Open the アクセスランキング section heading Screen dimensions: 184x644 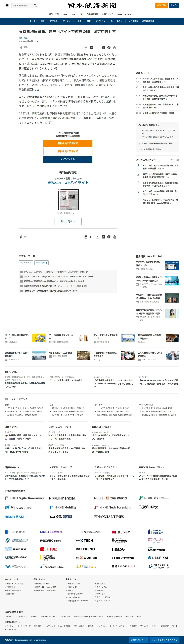click(x=147, y=160)
